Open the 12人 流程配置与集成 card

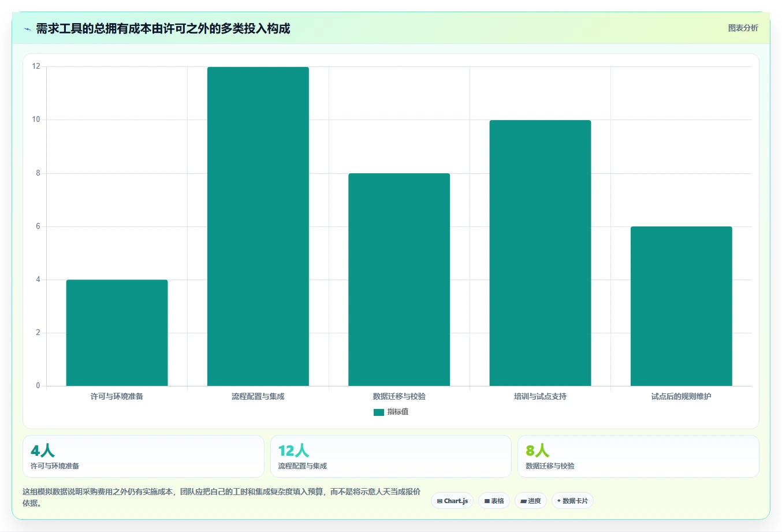[391, 456]
